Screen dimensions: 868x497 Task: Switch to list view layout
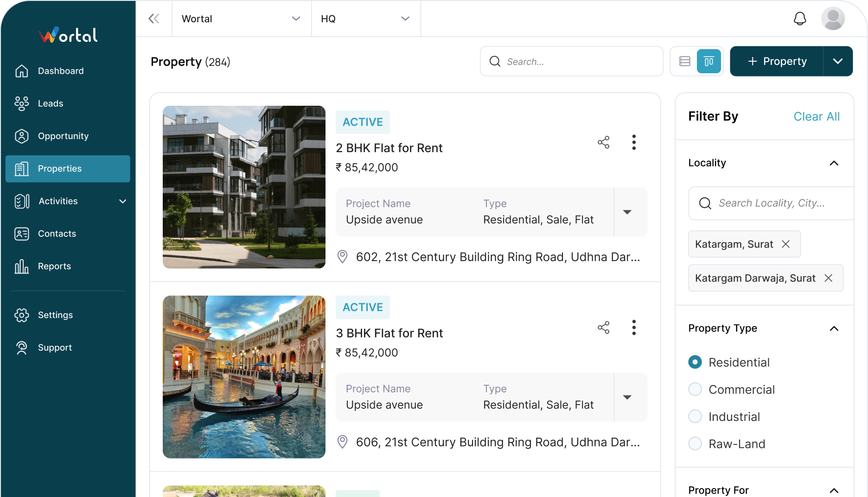click(684, 61)
